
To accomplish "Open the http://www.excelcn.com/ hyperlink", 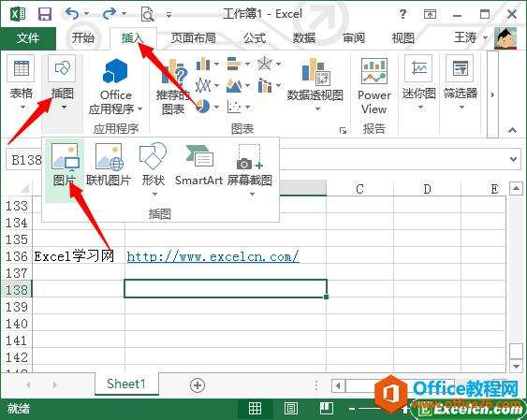I will pos(212,257).
